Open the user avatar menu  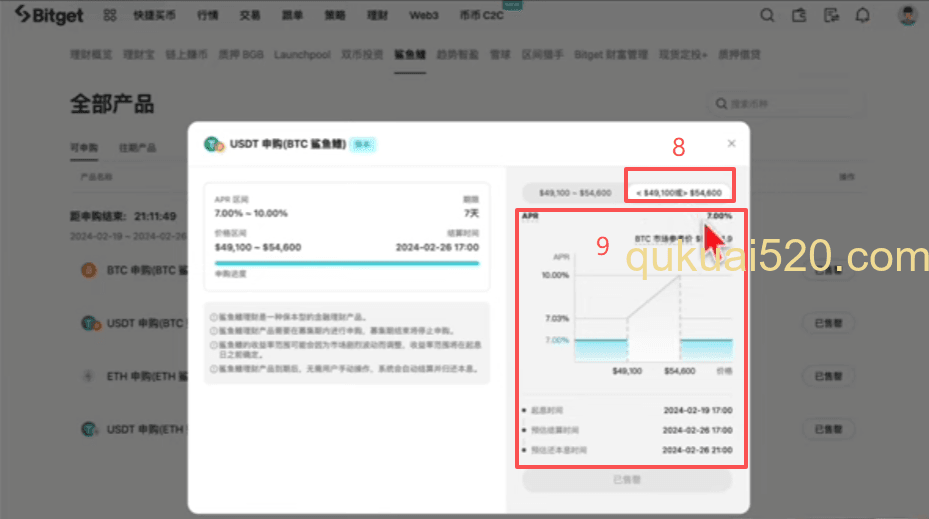click(908, 15)
